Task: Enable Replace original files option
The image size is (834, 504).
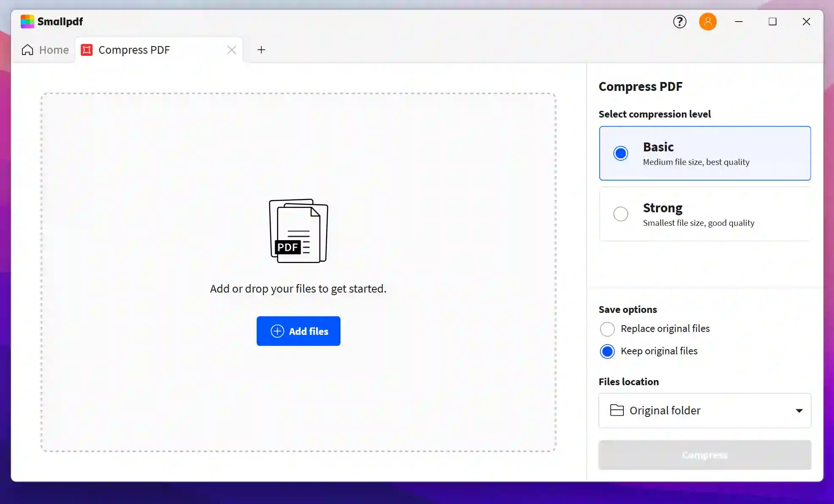Action: (608, 329)
